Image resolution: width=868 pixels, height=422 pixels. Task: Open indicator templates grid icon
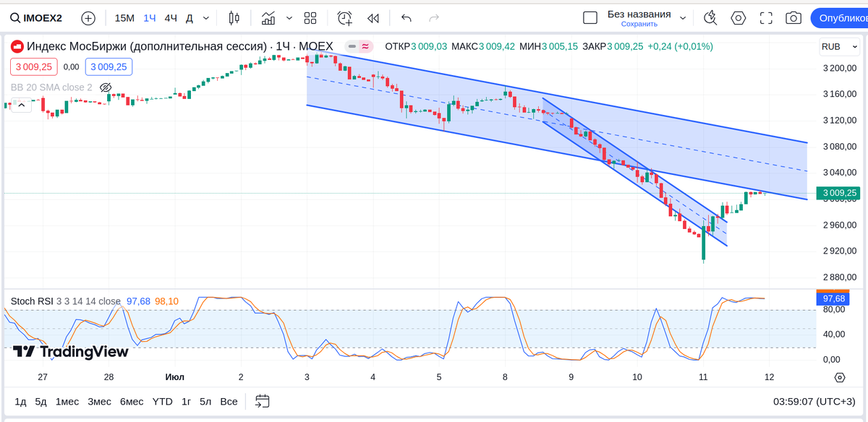point(310,18)
